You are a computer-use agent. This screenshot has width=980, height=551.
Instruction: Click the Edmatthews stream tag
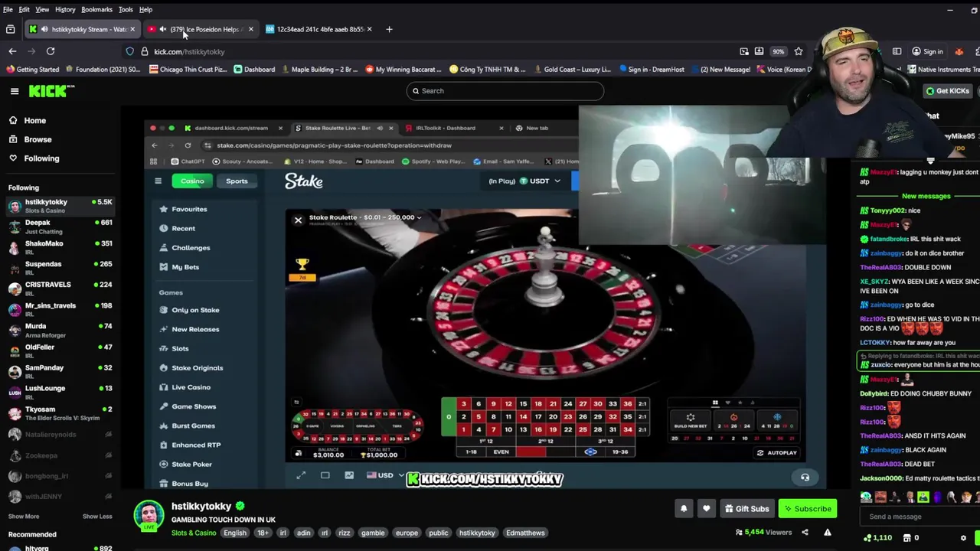point(525,533)
